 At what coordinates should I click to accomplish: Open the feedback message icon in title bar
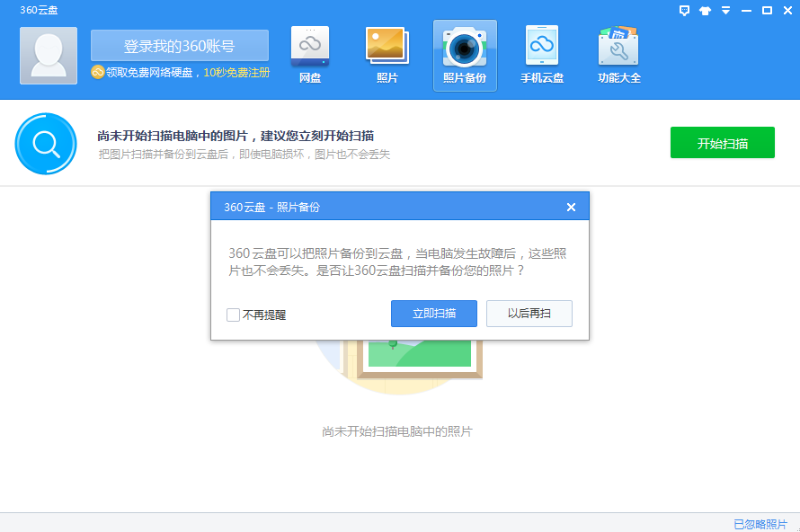pyautogui.click(x=685, y=10)
